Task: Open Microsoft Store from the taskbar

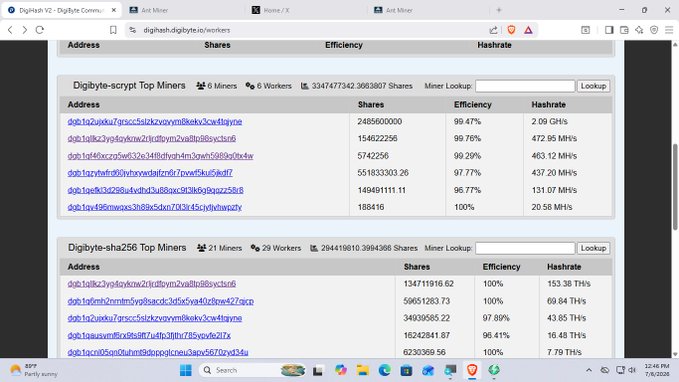Action: (406, 370)
